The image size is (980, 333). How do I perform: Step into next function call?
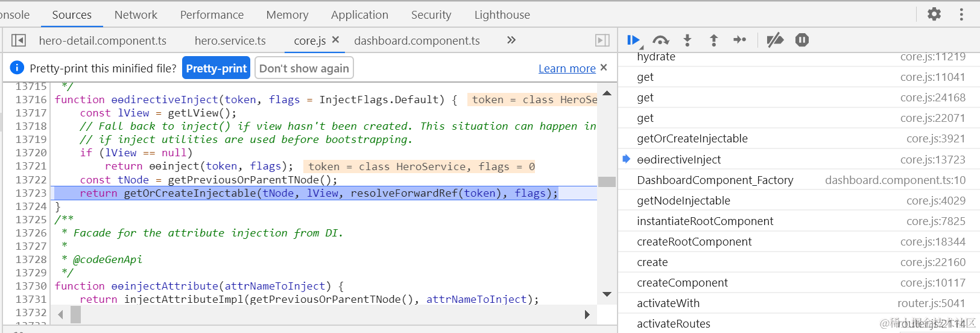click(687, 40)
